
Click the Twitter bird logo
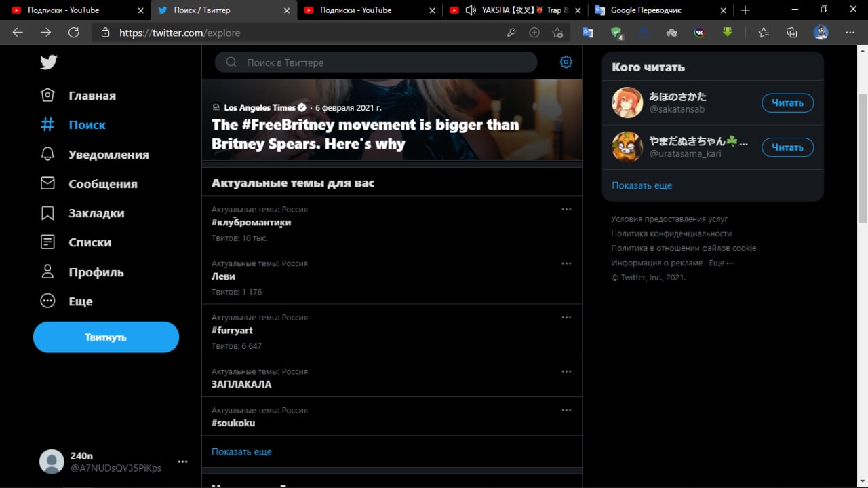pyautogui.click(x=48, y=62)
